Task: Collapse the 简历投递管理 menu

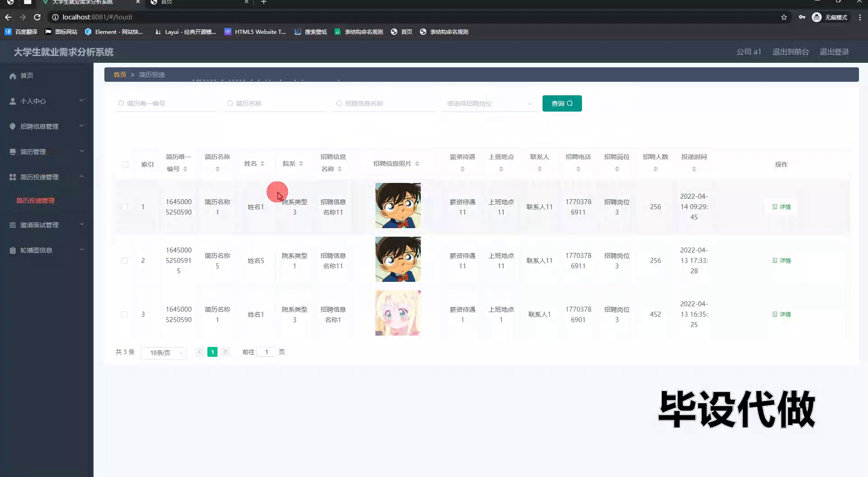Action: click(x=82, y=177)
